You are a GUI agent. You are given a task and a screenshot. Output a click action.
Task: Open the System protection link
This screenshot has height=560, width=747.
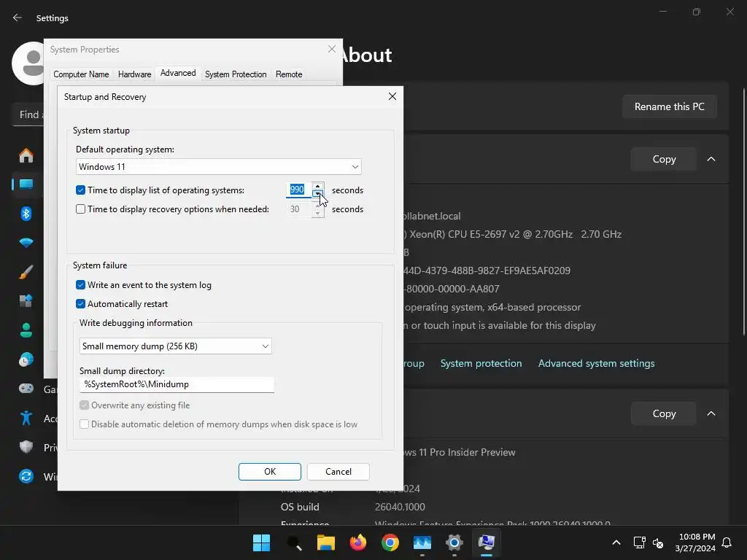481,363
